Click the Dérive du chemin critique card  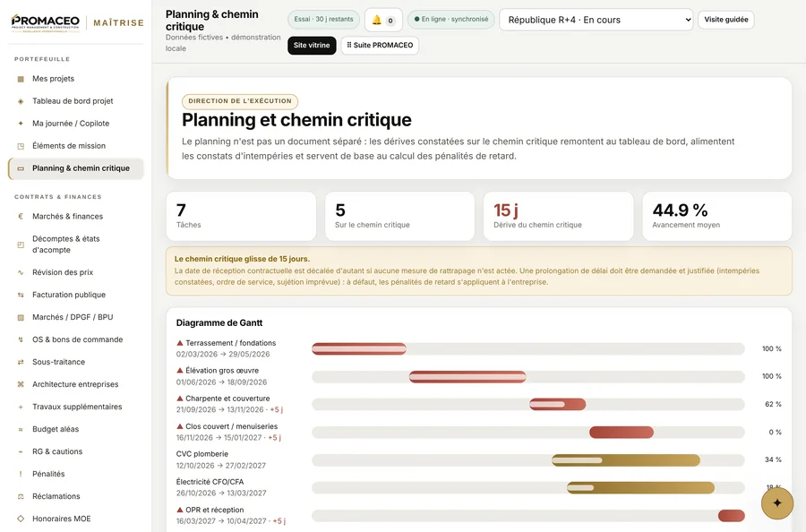(558, 217)
